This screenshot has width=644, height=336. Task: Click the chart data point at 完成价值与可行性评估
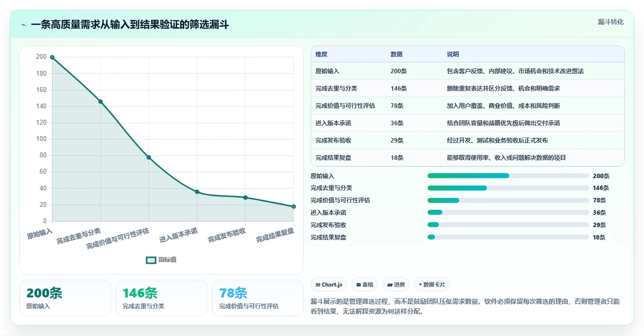click(x=149, y=157)
